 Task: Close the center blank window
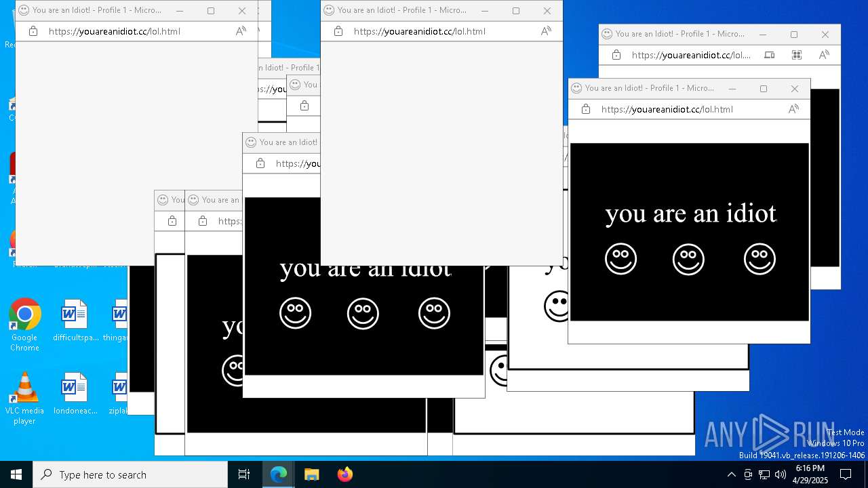pyautogui.click(x=547, y=10)
